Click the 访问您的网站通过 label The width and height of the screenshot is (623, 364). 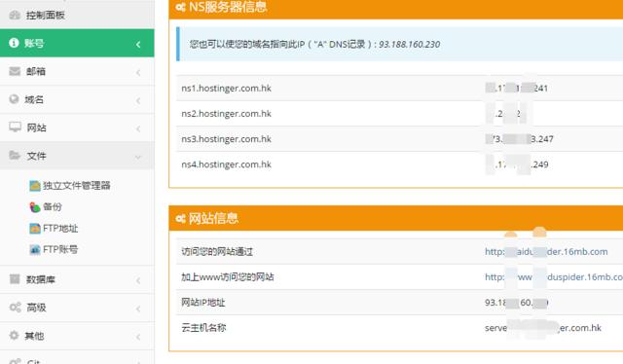click(x=217, y=251)
